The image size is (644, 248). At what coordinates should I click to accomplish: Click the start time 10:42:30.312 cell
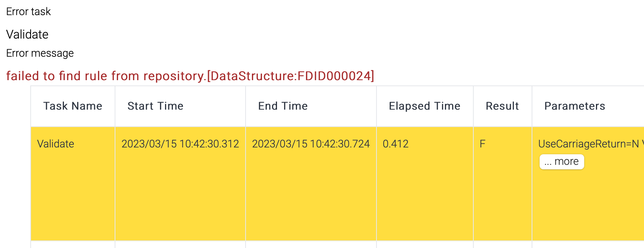pos(180,144)
